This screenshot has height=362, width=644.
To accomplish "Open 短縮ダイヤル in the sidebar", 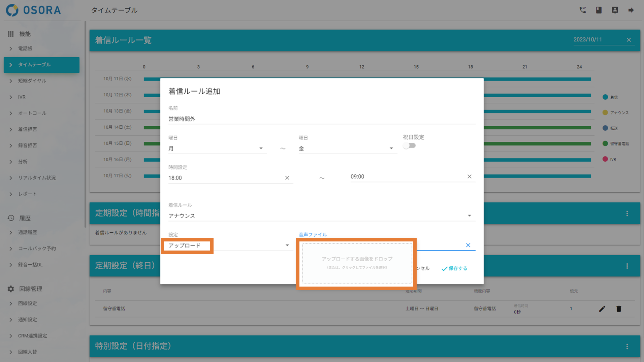I will point(32,81).
